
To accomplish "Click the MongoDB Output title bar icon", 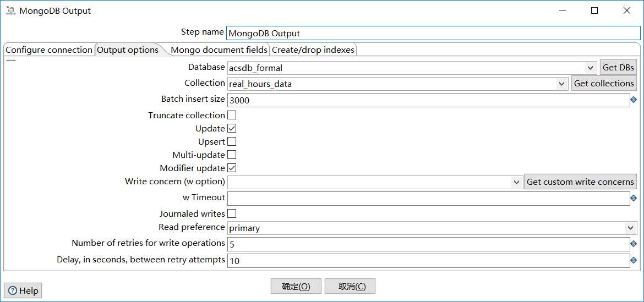I will [10, 11].
